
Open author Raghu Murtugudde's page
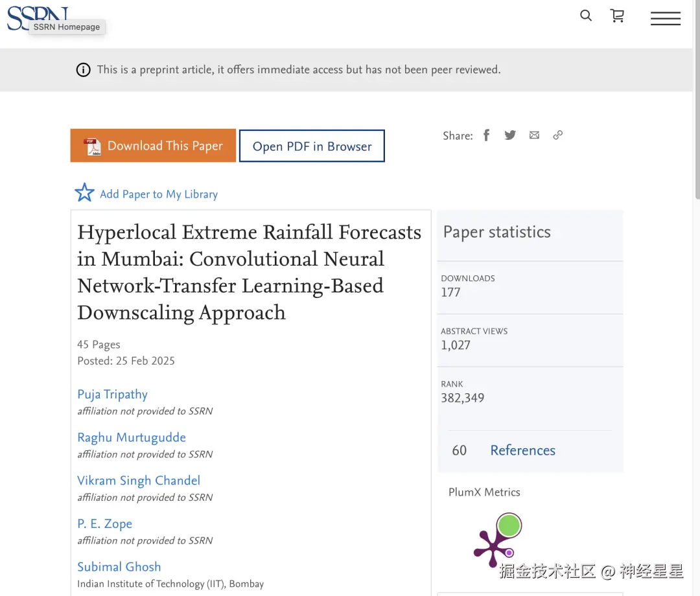point(132,438)
